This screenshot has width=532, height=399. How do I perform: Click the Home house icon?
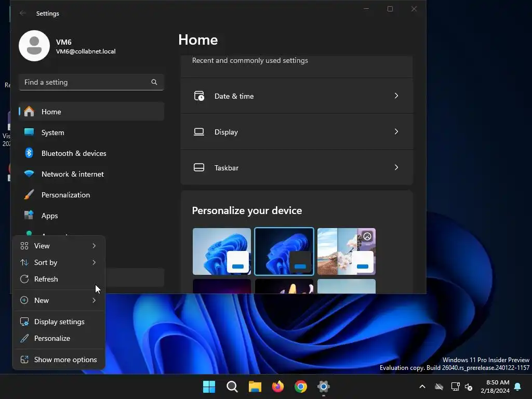point(29,111)
